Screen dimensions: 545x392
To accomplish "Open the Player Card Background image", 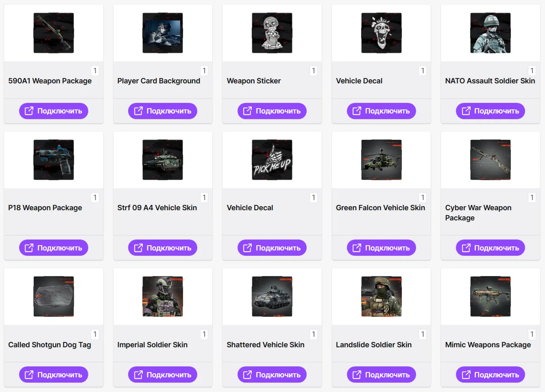I will pos(163,33).
